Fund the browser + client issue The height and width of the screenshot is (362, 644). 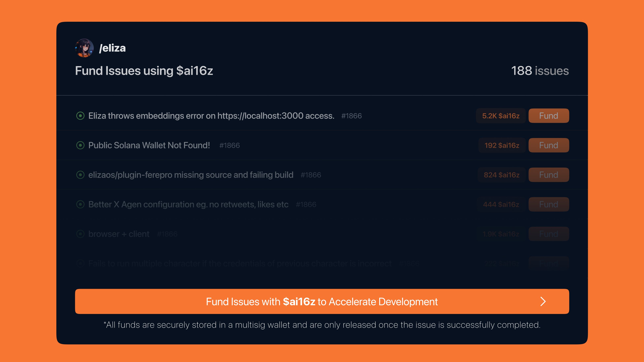[548, 234]
